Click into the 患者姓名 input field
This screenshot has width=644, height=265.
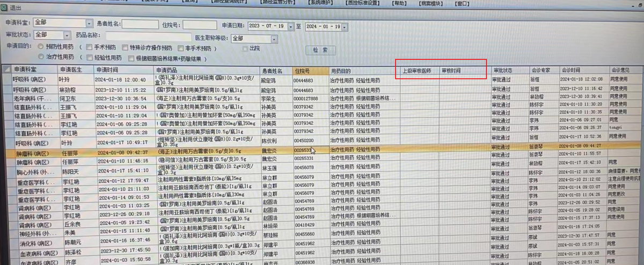click(140, 25)
